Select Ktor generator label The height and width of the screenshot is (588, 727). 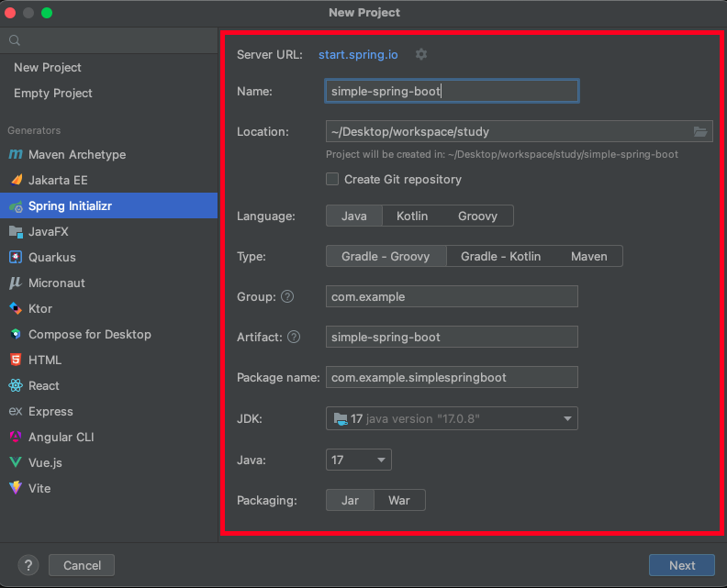pyautogui.click(x=40, y=308)
